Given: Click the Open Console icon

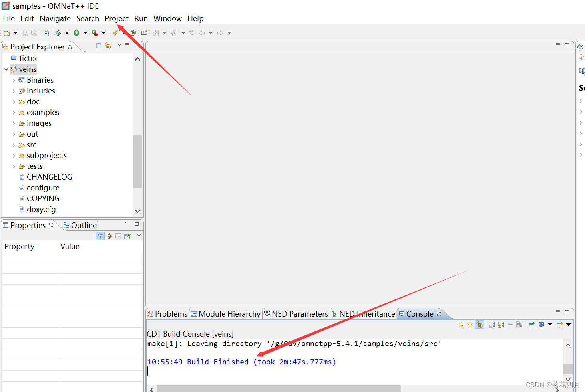Looking at the screenshot, I should coord(559,325).
